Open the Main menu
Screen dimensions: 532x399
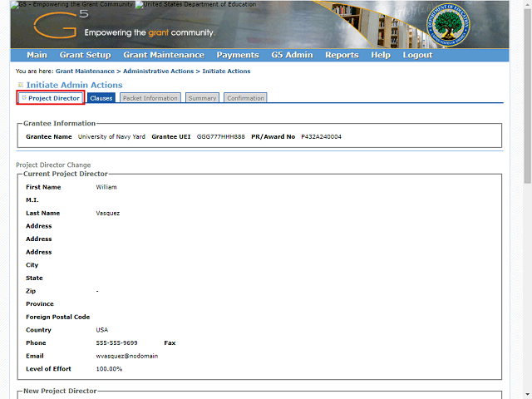[x=37, y=55]
